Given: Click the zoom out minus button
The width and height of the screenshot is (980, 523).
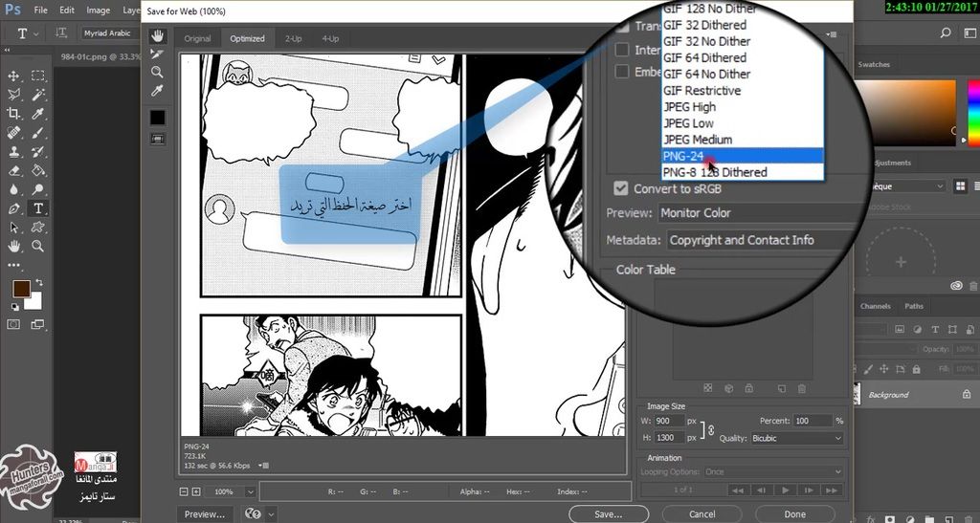Looking at the screenshot, I should 184,491.
